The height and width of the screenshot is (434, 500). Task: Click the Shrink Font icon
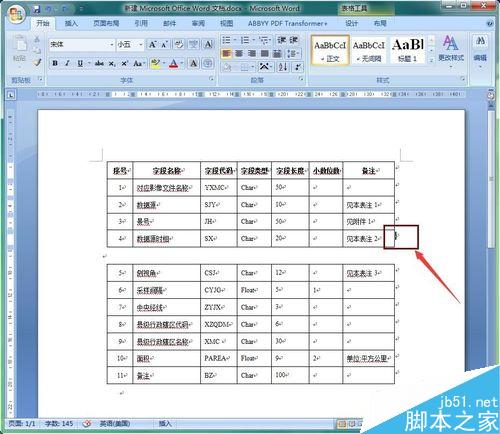click(x=165, y=44)
